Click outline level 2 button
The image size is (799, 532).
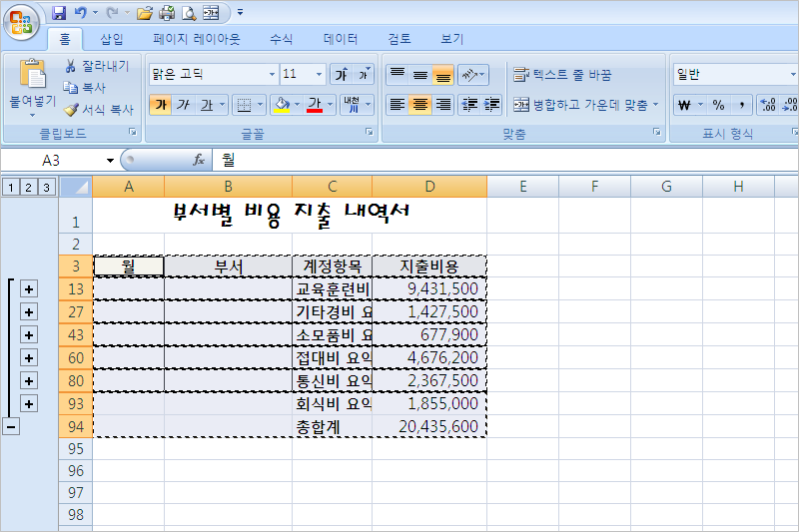coord(28,187)
